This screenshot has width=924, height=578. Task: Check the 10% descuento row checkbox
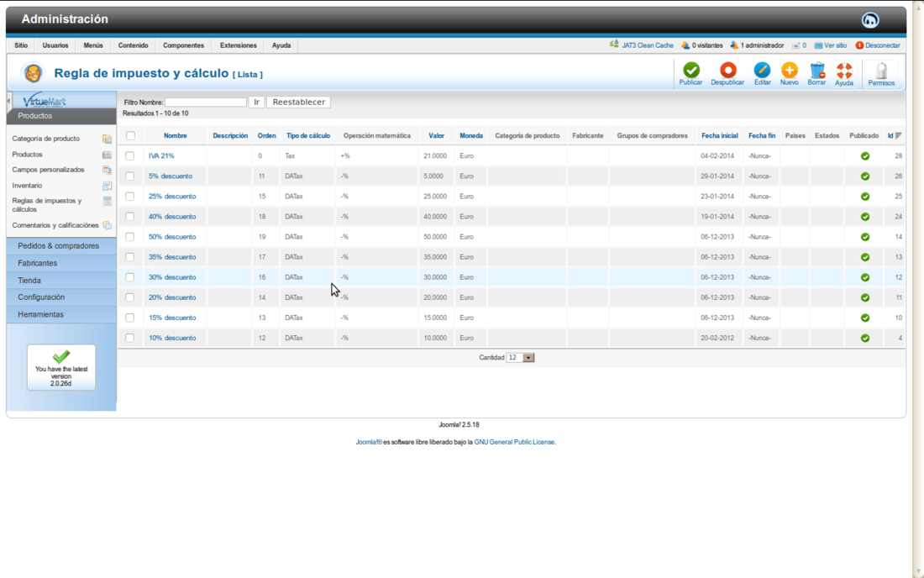[x=130, y=338]
